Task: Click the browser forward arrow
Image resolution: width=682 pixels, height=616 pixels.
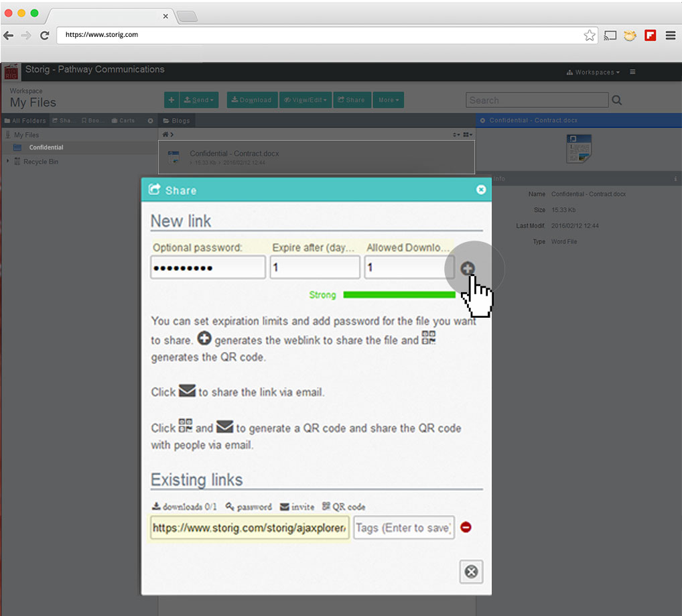Action: [26, 36]
